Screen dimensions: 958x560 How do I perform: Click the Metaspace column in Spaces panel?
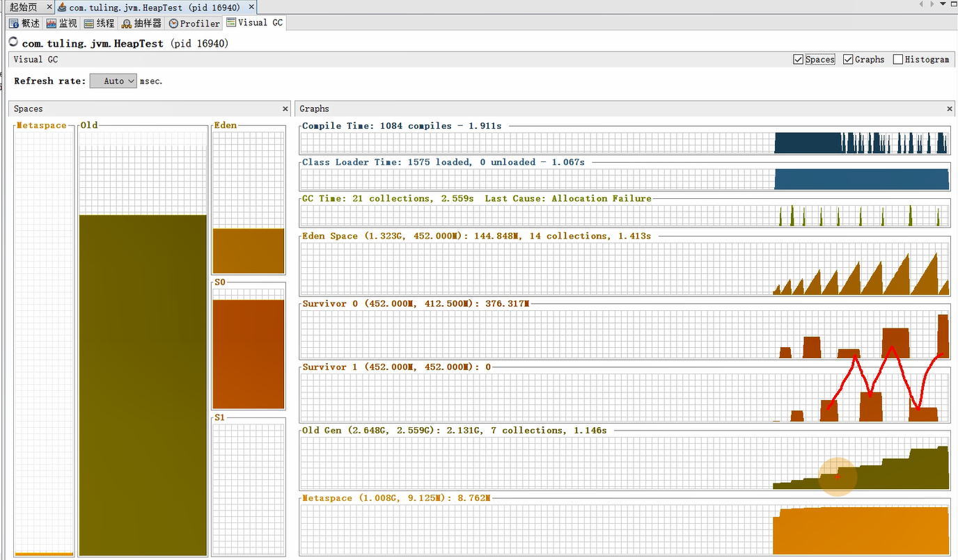[44, 344]
